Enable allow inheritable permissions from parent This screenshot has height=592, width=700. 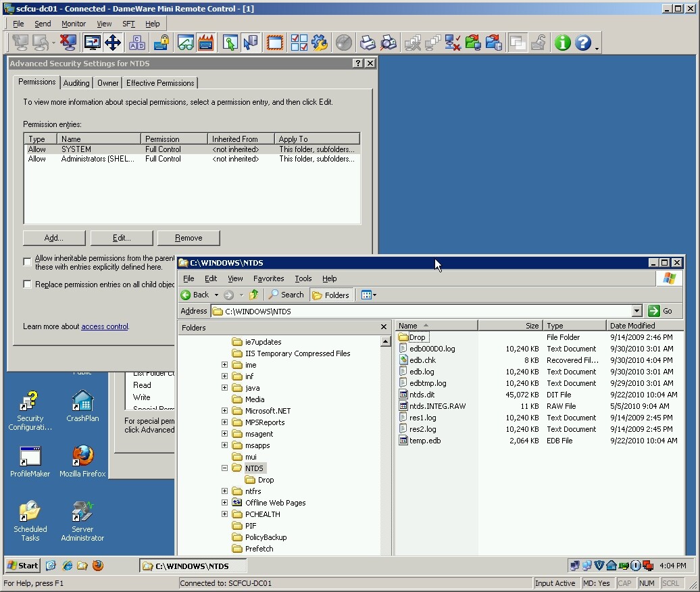[x=27, y=262]
